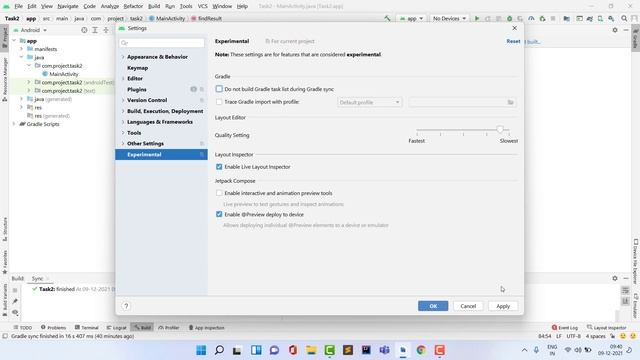Click the eye view-options icon in Build panel
The width and height of the screenshot is (640, 360).
[x=15, y=312]
